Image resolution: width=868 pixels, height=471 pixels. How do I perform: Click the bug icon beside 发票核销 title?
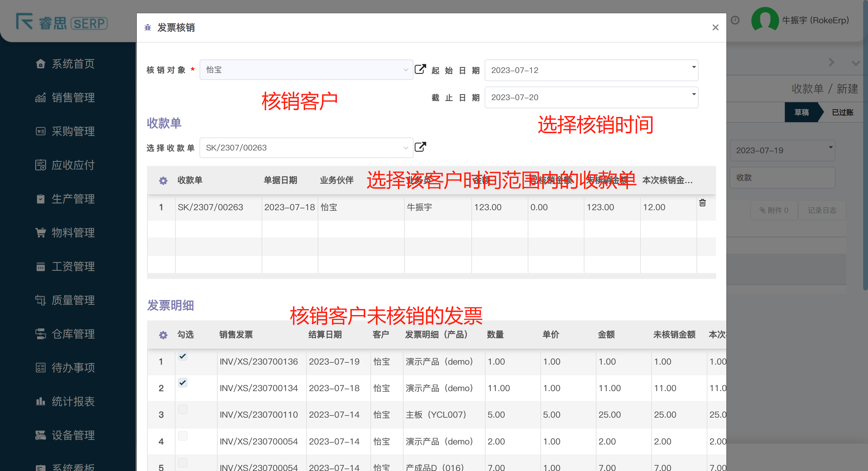pyautogui.click(x=148, y=28)
